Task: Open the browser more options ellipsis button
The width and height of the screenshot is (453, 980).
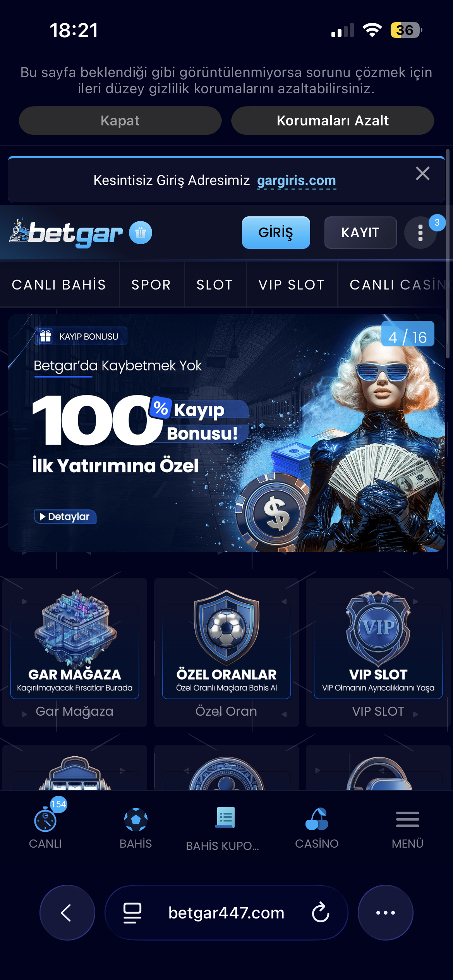Action: click(x=386, y=913)
